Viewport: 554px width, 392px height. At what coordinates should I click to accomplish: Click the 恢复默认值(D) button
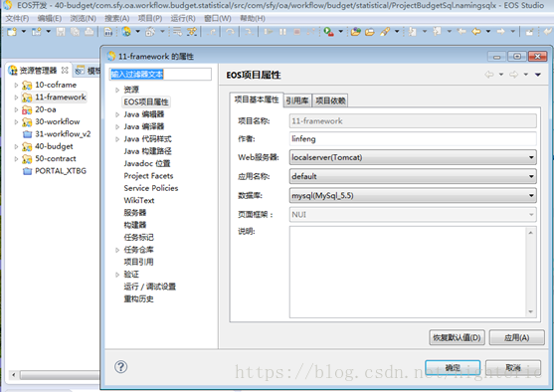[x=457, y=337]
